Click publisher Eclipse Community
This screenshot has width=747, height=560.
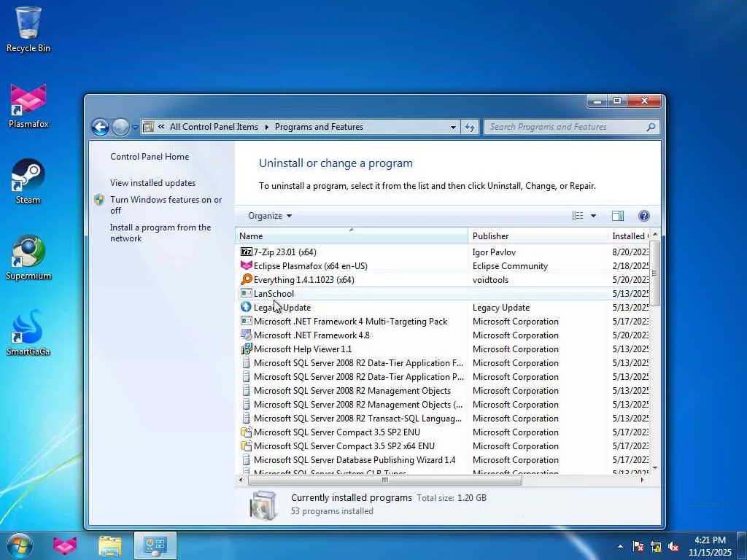(x=510, y=265)
